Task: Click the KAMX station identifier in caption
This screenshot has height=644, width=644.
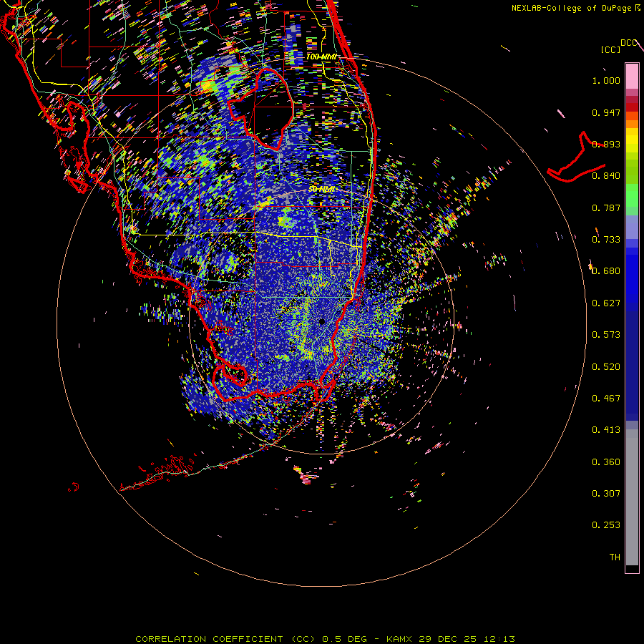Action: coord(399,639)
